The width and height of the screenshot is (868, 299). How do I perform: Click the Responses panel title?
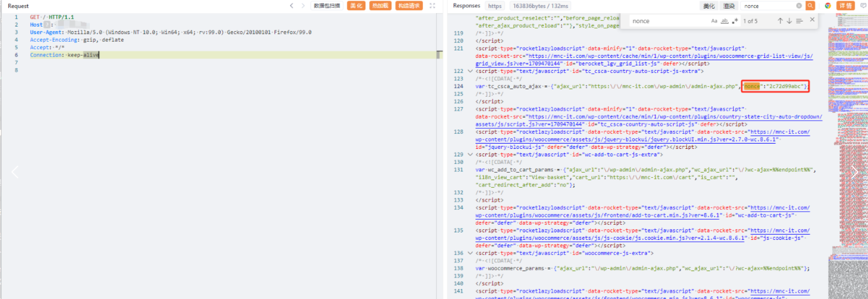tap(467, 6)
